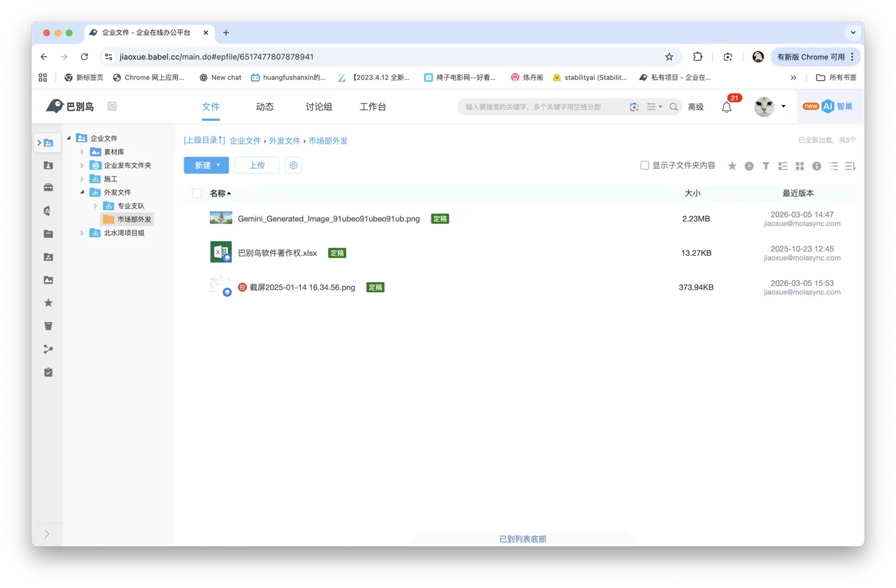The width and height of the screenshot is (896, 588).
Task: Expand the 企业发布文件夹 tree node
Action: [83, 165]
